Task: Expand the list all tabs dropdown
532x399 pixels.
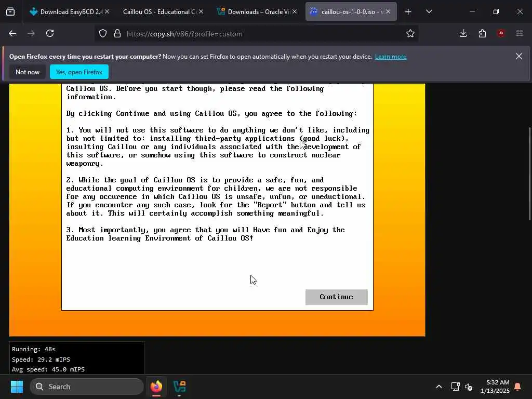Action: [x=429, y=12]
